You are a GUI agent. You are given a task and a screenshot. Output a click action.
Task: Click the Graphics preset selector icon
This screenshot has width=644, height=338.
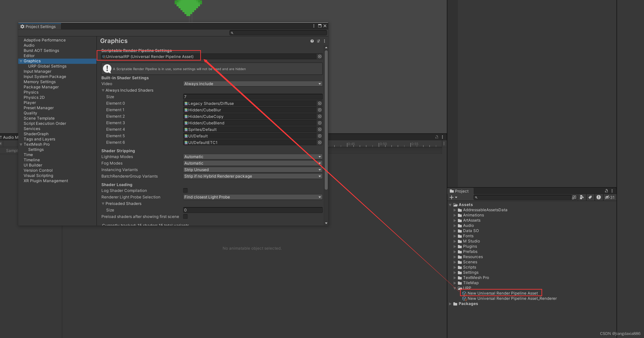318,41
